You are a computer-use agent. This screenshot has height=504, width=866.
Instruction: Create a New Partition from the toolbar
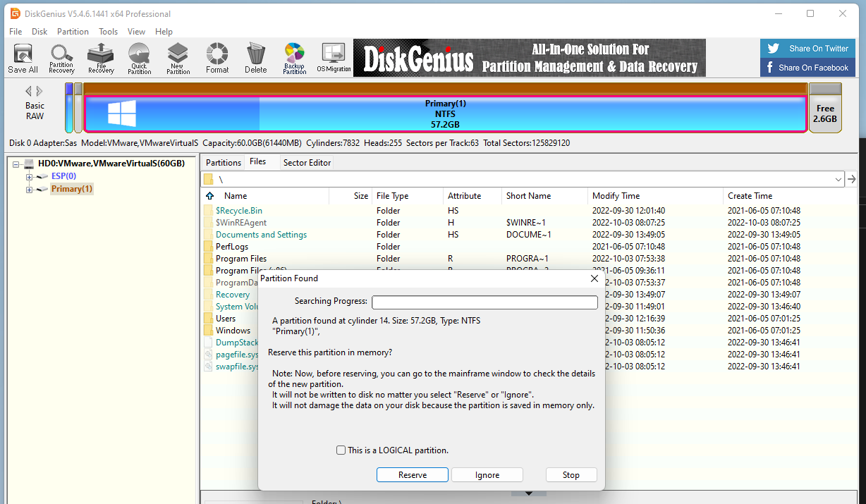(x=178, y=59)
